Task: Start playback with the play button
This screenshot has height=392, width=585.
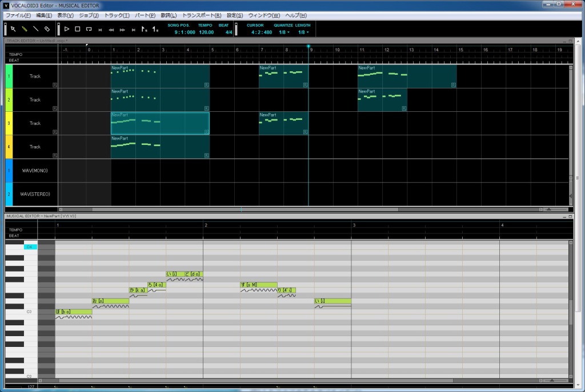Action: pyautogui.click(x=67, y=29)
